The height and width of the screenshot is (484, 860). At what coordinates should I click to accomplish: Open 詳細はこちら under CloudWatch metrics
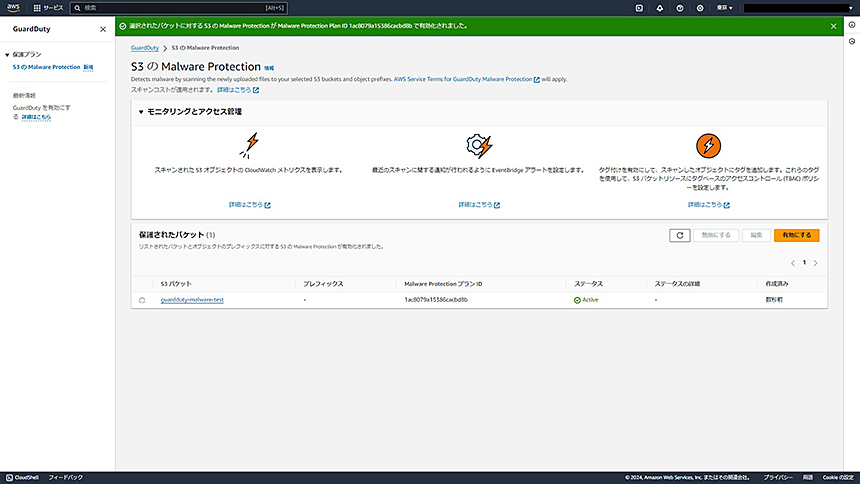[x=250, y=205]
